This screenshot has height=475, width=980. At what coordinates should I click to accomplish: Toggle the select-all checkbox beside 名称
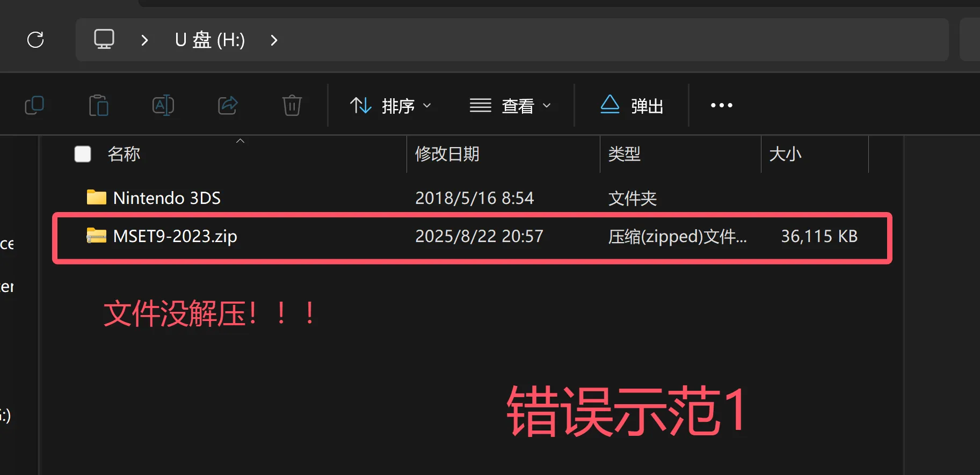point(83,154)
